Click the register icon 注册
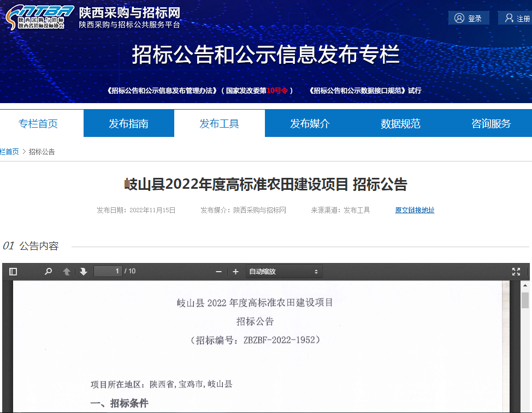The width and height of the screenshot is (532, 413). [x=516, y=18]
